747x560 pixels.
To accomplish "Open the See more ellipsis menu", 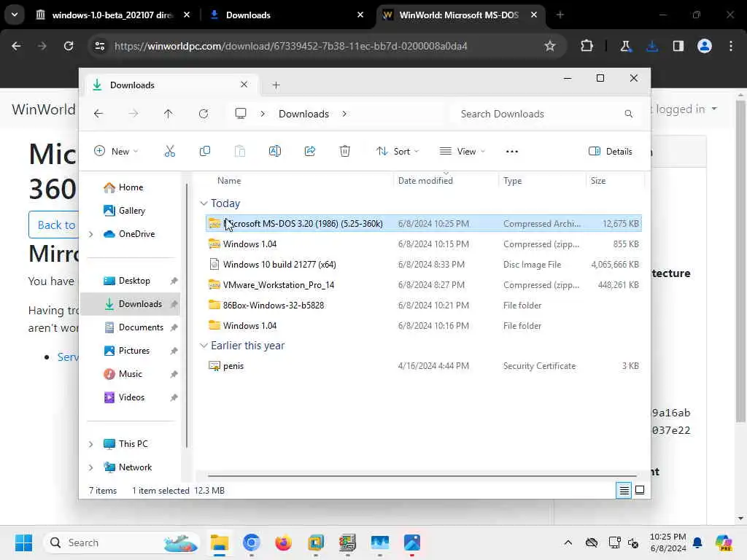I will 511,152.
